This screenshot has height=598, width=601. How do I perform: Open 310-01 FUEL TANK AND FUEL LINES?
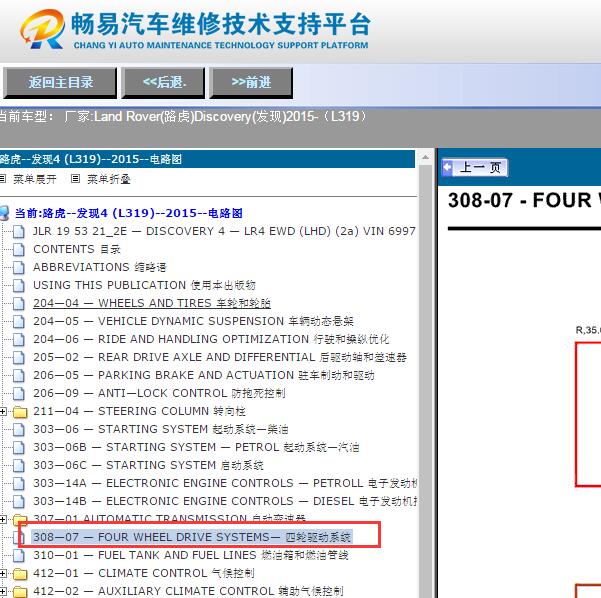coord(191,555)
